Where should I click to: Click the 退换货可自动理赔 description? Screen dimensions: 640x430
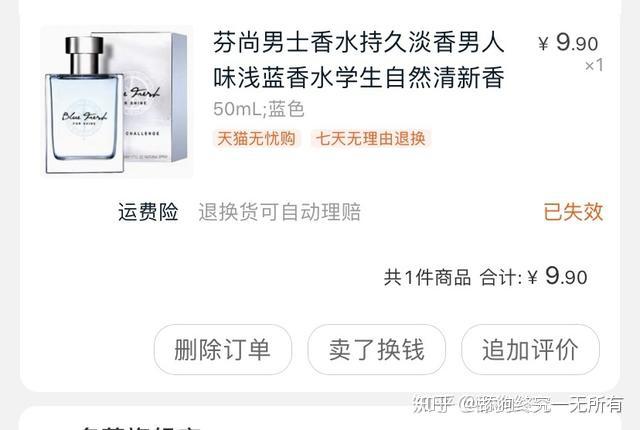280,212
